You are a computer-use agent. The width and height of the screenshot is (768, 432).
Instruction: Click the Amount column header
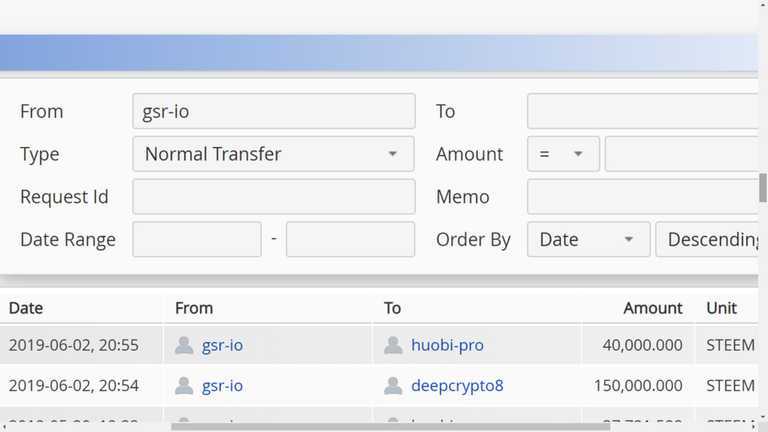652,308
